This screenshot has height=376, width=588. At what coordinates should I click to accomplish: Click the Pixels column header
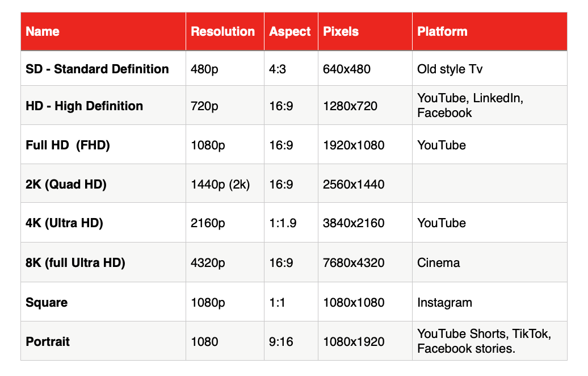366,31
